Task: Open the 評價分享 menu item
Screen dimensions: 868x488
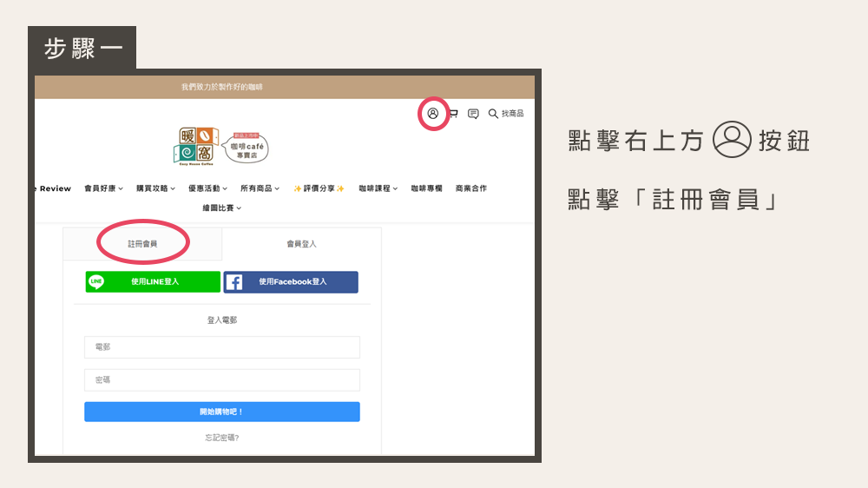Action: pos(319,188)
